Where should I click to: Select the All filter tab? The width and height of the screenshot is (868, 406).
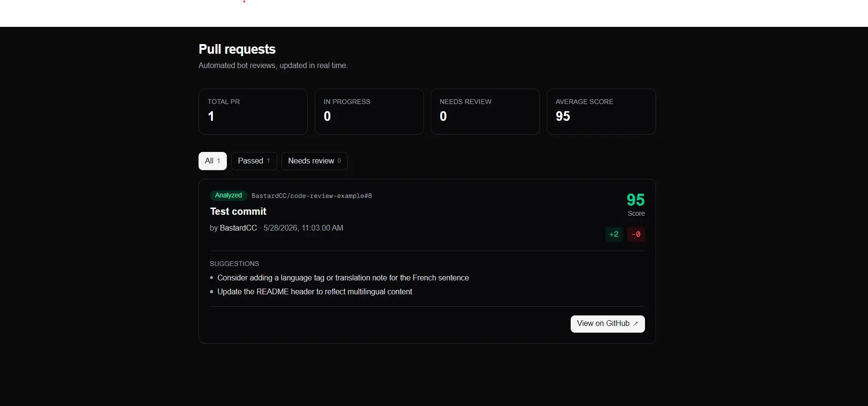(x=212, y=161)
